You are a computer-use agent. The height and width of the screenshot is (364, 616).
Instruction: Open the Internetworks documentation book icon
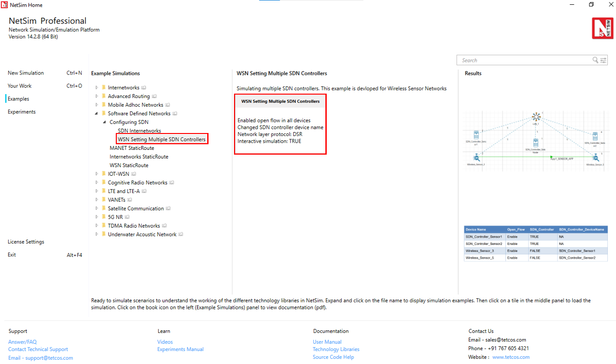[x=144, y=88]
